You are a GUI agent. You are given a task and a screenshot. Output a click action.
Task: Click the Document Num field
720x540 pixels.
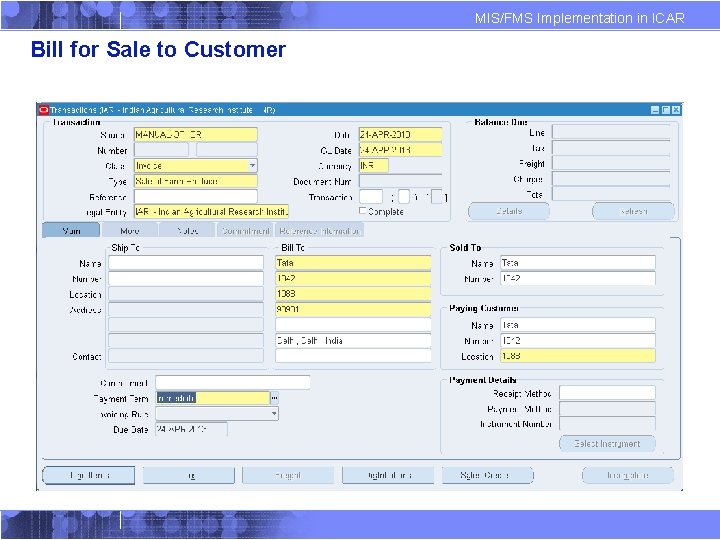tap(400, 181)
